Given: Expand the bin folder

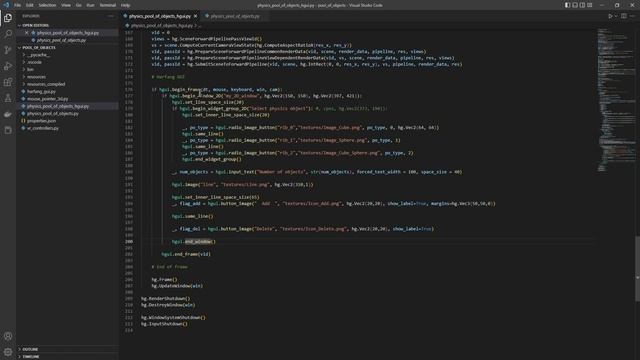Looking at the screenshot, I should tap(30, 69).
